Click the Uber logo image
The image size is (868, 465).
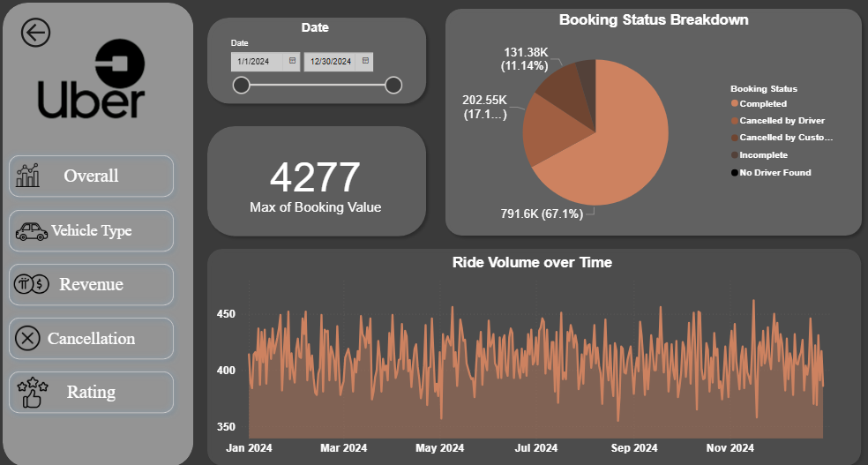click(x=91, y=79)
